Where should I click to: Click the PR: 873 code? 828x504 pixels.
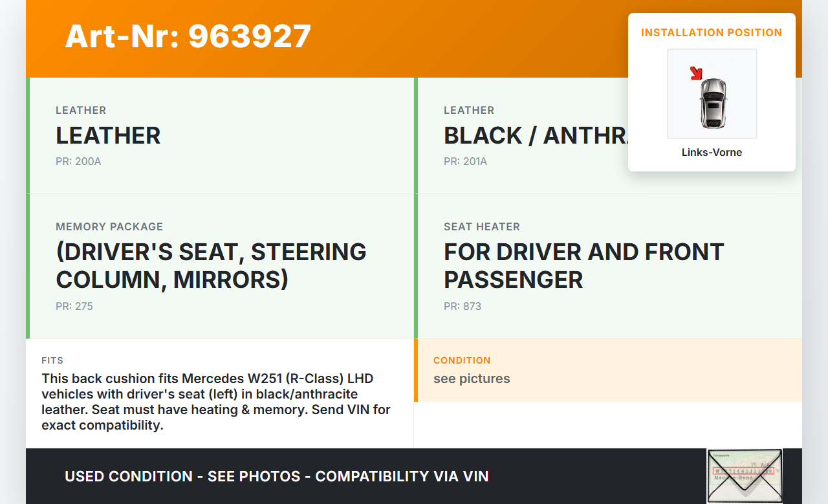[463, 306]
